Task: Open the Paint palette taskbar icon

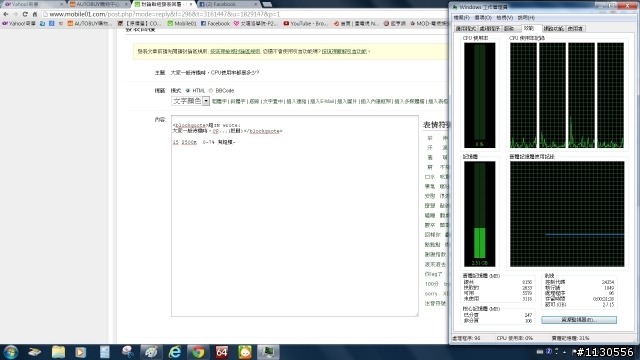Action: coord(151,352)
